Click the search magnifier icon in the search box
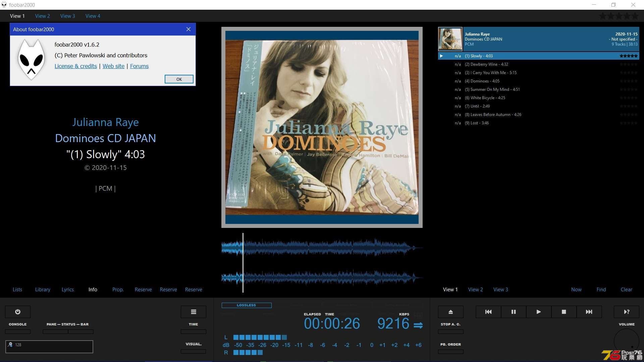This screenshot has height=362, width=644. (10, 345)
